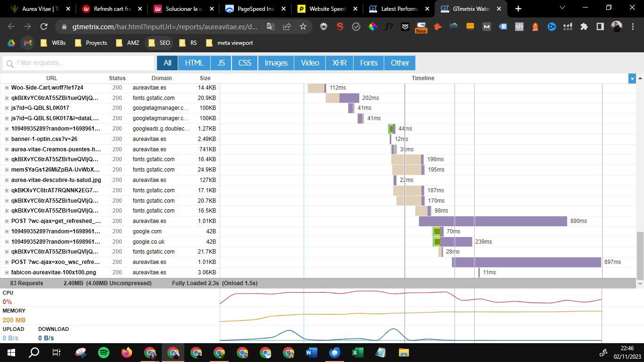
Task: Expand the POST xoo_wsc_refre request row
Action: (x=7, y=262)
